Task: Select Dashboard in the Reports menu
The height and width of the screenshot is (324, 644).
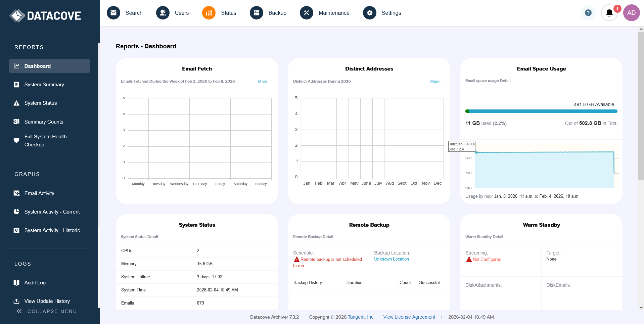Action: pos(49,66)
